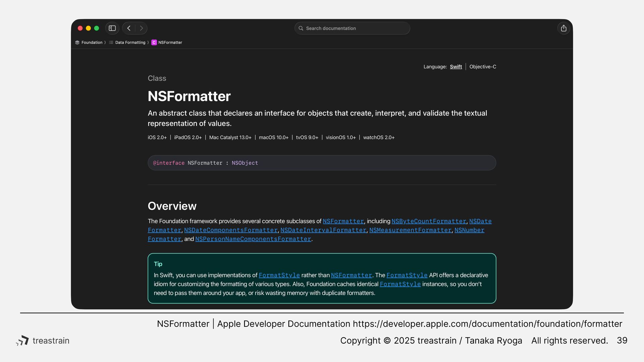Click the 'tvOS 9.0+' availability entry

(x=307, y=137)
